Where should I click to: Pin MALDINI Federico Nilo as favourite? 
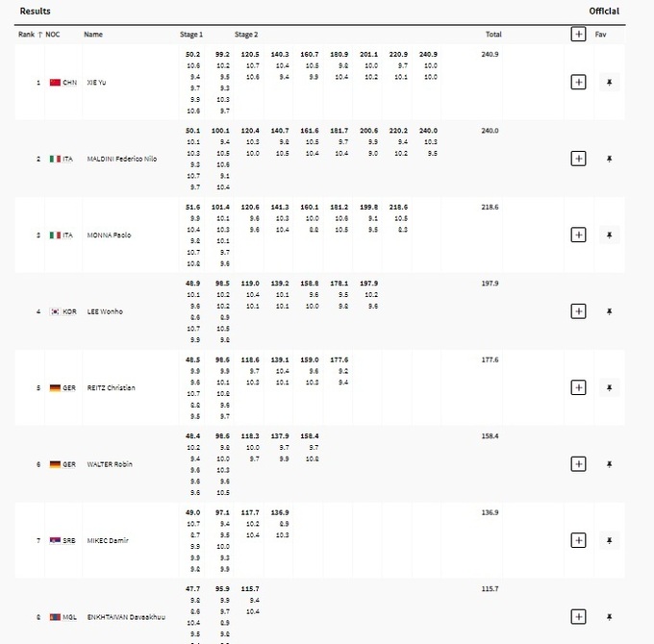pos(609,159)
